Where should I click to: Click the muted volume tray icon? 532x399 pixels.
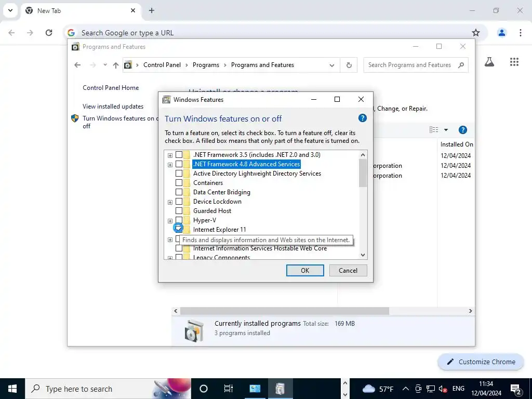443,389
